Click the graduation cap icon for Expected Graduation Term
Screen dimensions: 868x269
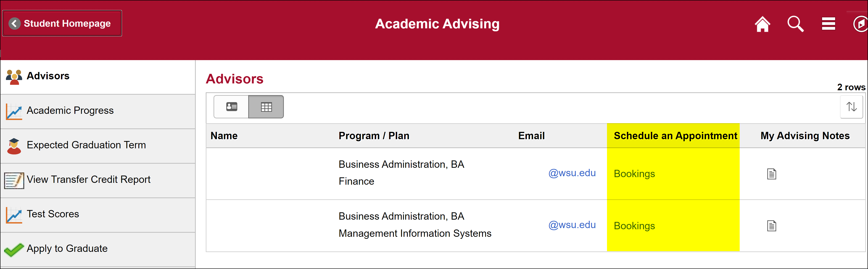point(13,145)
